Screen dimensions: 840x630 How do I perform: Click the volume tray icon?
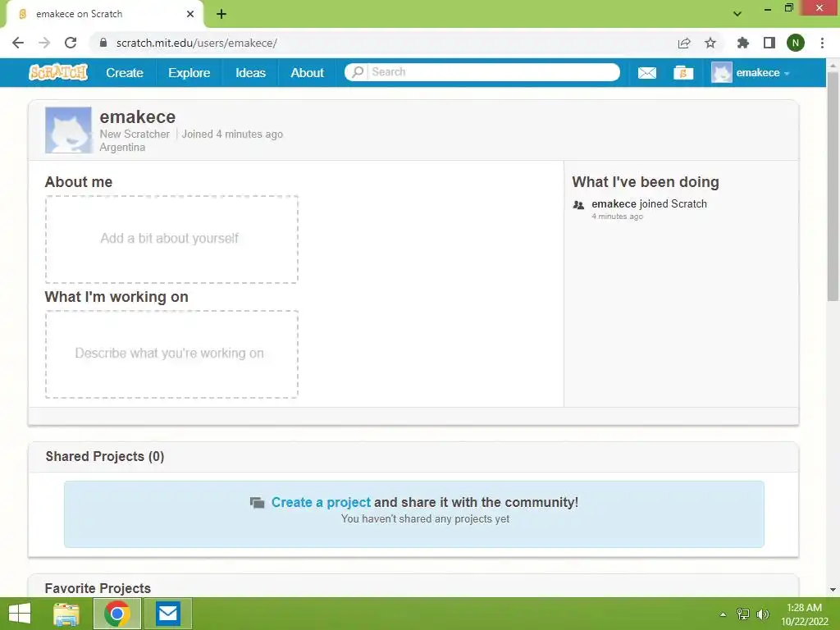click(763, 614)
